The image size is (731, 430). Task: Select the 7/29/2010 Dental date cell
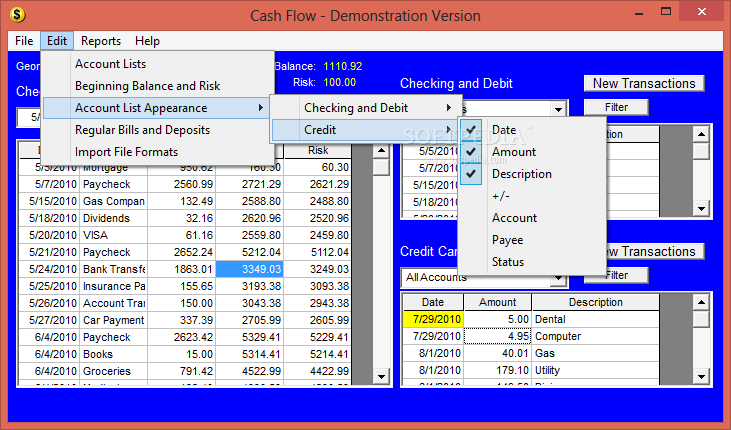[x=433, y=319]
